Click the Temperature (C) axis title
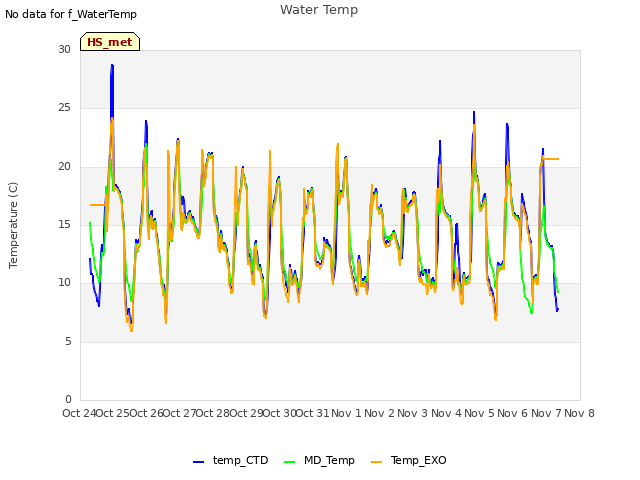The image size is (640, 480). [x=13, y=225]
